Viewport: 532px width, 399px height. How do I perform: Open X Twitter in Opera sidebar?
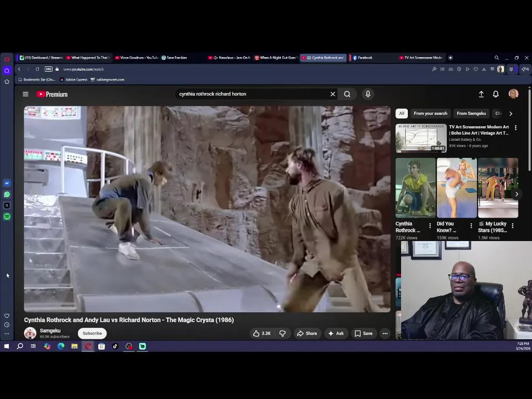point(7,206)
